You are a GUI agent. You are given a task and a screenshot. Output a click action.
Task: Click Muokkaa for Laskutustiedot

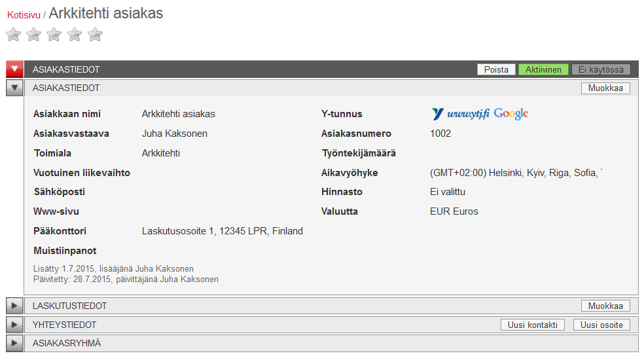click(x=605, y=306)
